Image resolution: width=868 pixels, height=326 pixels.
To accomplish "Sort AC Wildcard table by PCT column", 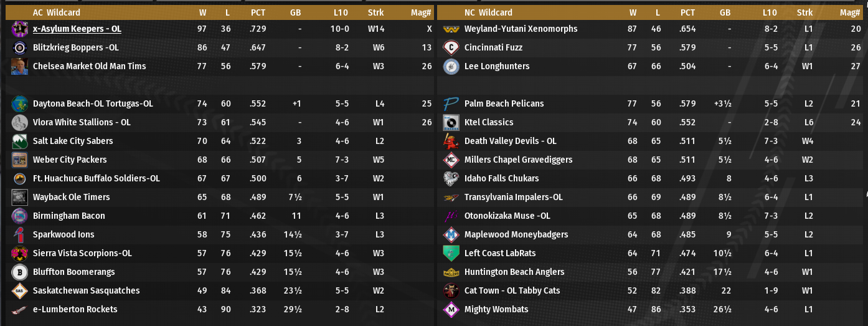I will (x=258, y=12).
